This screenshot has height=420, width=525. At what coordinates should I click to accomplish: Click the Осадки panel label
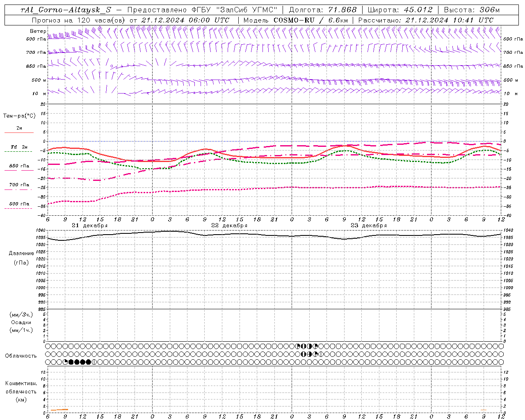click(21, 322)
